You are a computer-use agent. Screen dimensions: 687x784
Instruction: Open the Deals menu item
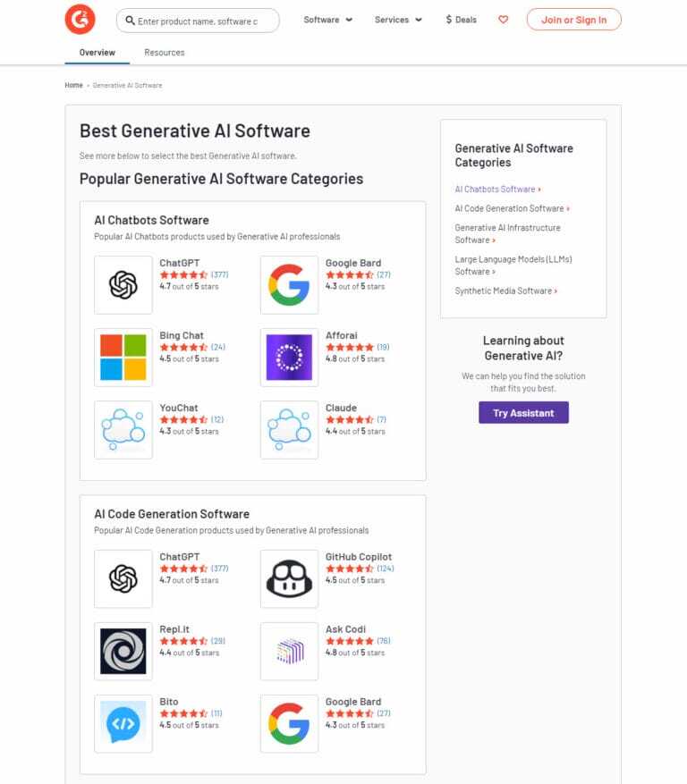pyautogui.click(x=461, y=20)
